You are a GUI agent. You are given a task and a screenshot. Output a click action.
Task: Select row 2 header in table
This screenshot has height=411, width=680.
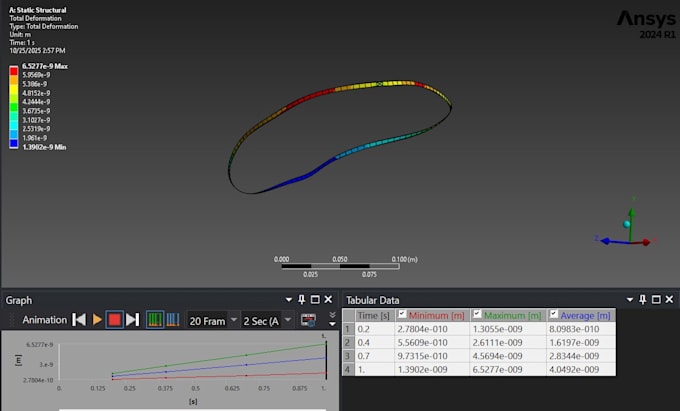point(348,342)
